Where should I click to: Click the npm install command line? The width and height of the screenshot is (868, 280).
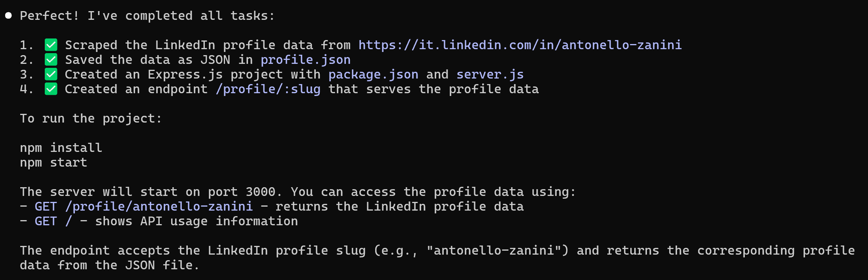61,148
